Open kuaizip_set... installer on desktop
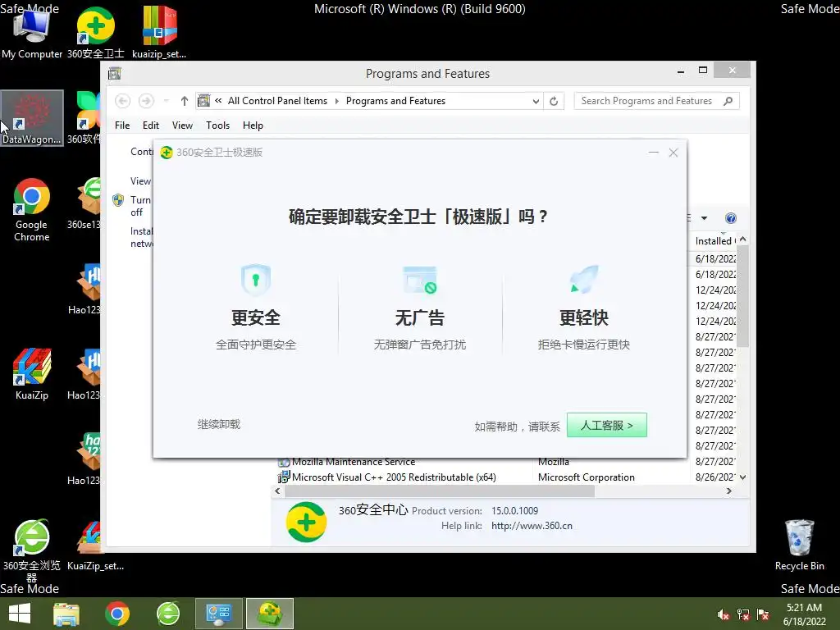Image resolution: width=840 pixels, height=630 pixels. (159, 32)
